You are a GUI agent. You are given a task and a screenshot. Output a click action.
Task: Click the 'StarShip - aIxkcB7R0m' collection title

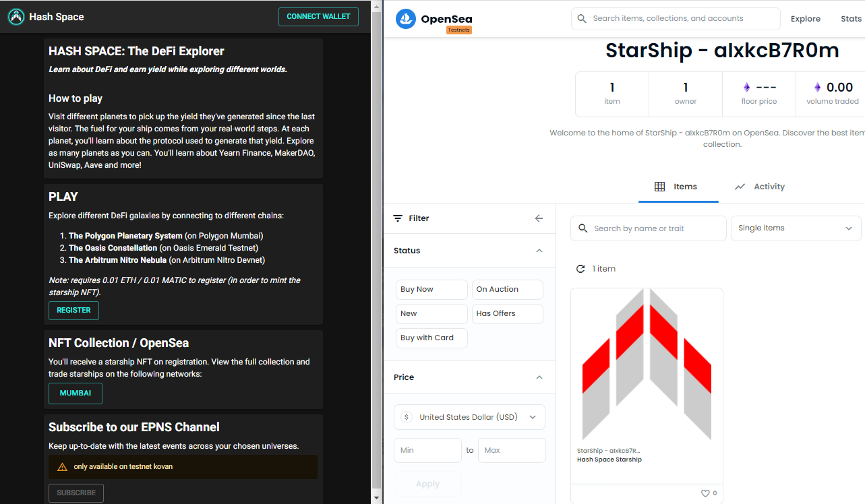coord(722,51)
